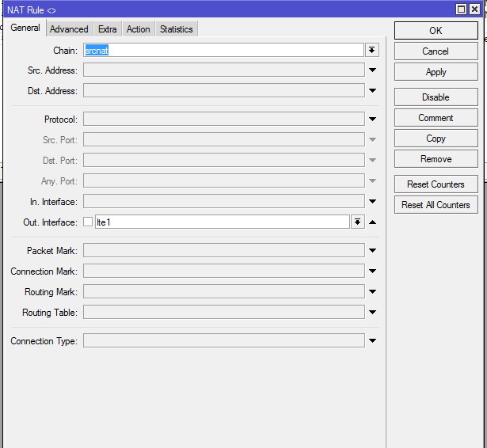Click the Routing Mark empty field

click(223, 291)
